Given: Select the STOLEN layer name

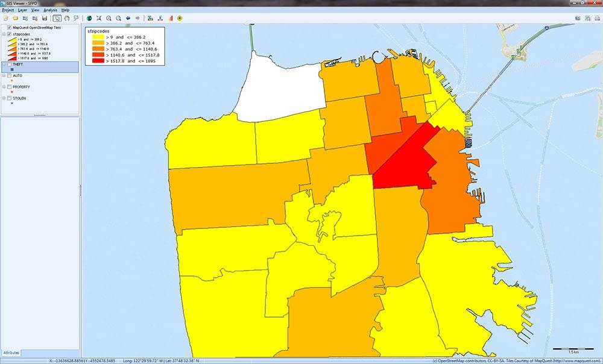Looking at the screenshot, I should tap(19, 98).
